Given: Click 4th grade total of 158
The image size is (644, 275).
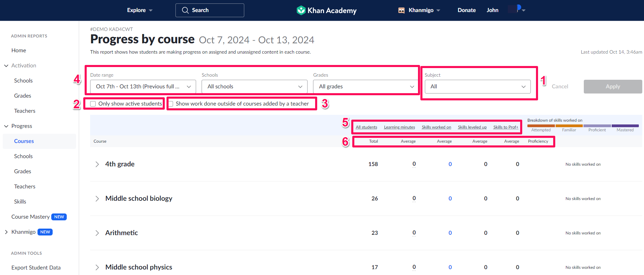Looking at the screenshot, I should click(373, 164).
